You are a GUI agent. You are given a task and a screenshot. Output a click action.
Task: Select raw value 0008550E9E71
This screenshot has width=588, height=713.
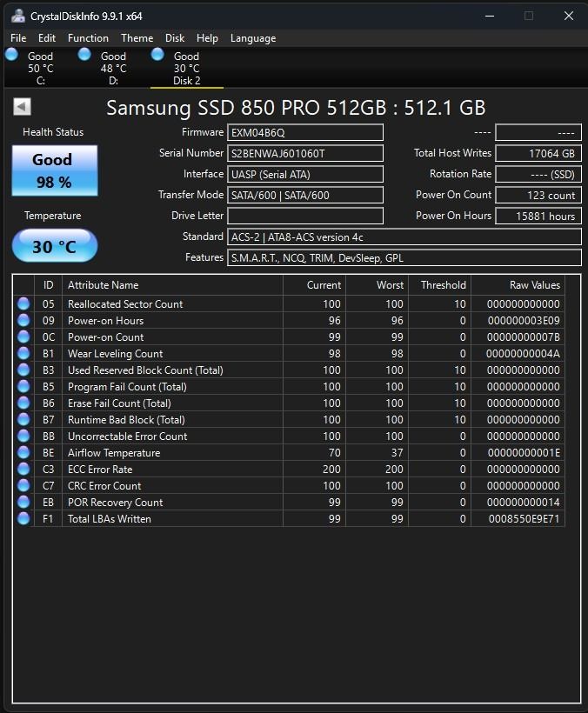(524, 519)
